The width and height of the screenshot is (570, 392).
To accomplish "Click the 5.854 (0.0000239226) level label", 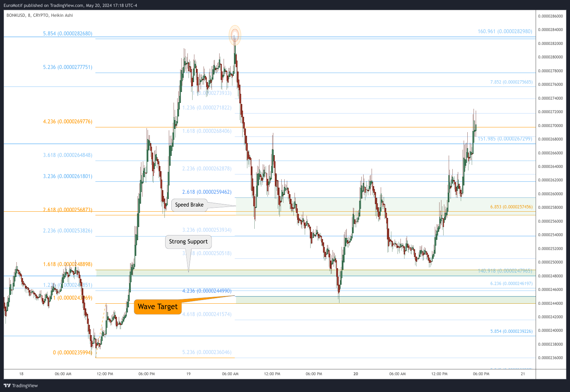I will click(x=512, y=331).
